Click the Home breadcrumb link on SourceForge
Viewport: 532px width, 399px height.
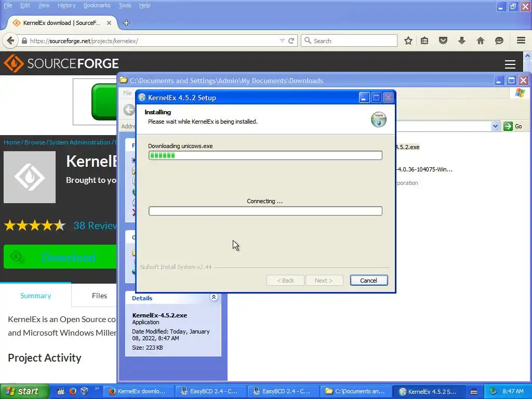pos(12,142)
